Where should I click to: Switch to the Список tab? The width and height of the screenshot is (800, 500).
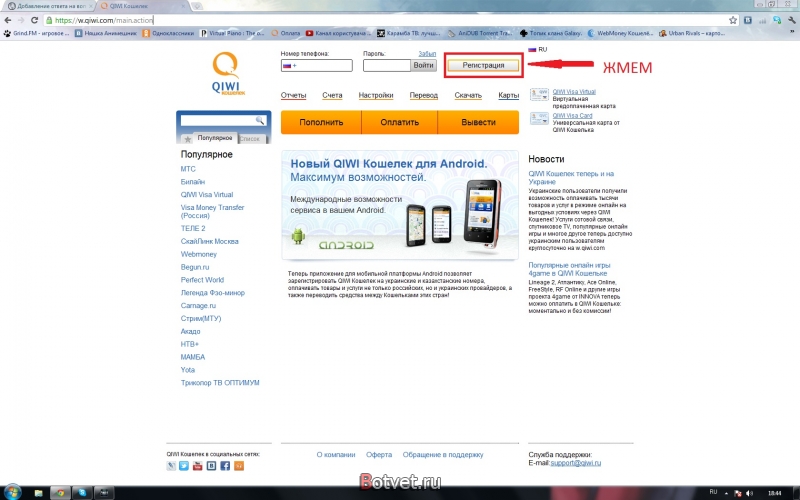point(250,139)
